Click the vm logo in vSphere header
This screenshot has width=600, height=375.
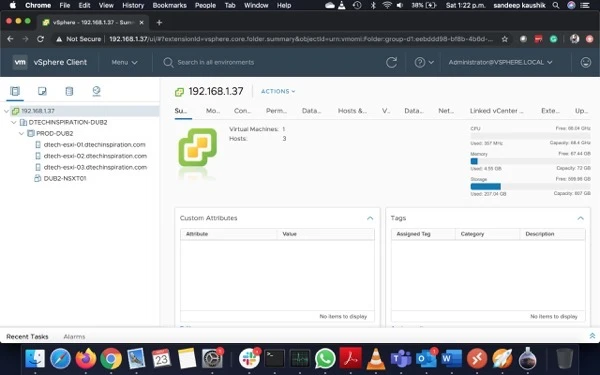(20, 62)
